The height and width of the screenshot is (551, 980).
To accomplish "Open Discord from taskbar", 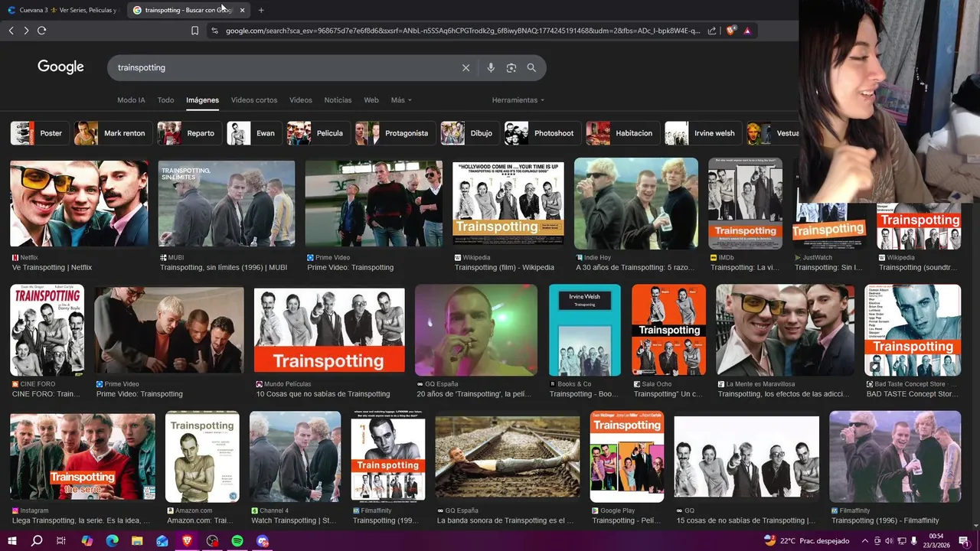I will (263, 541).
